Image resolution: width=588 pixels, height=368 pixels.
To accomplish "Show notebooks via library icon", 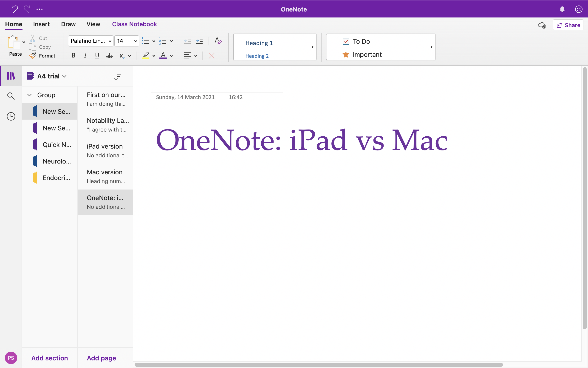I will [11, 76].
